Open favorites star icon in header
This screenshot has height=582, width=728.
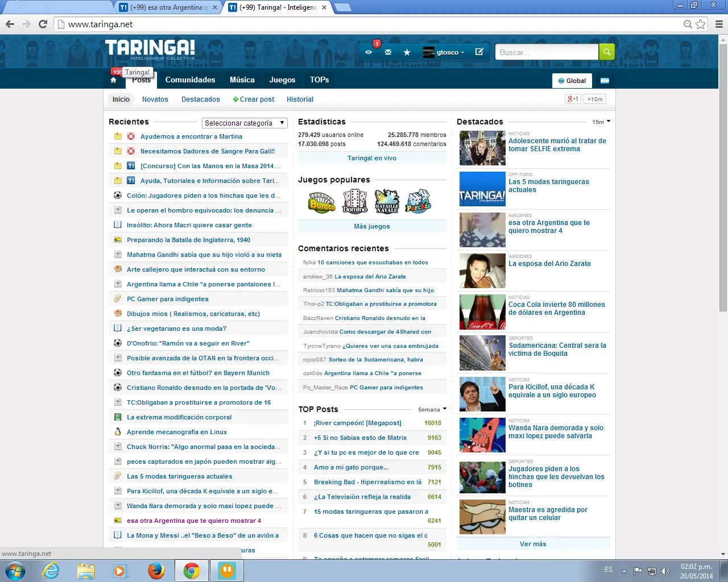[x=407, y=52]
